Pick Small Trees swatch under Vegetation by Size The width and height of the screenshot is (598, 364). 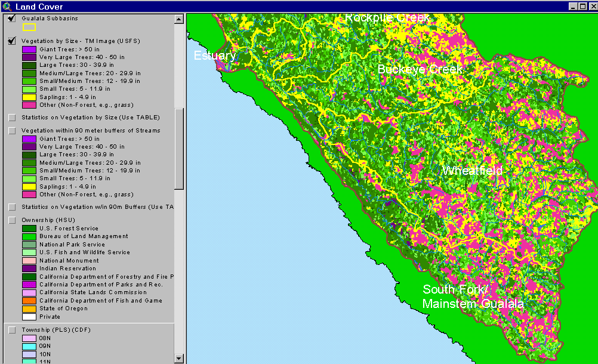[29, 89]
